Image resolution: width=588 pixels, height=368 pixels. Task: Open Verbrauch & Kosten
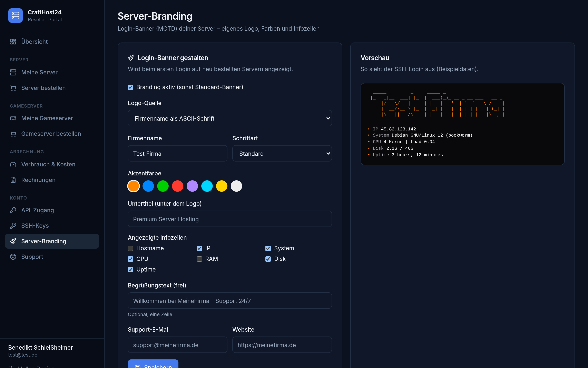pyautogui.click(x=52, y=164)
